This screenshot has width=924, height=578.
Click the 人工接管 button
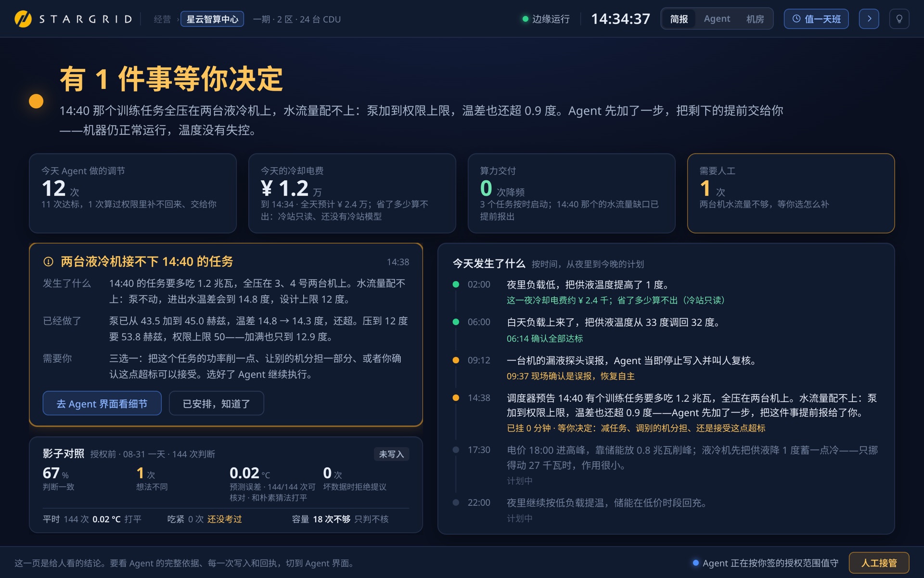coord(878,563)
